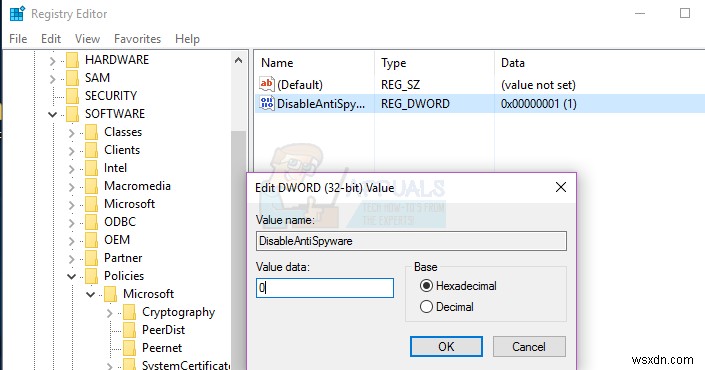Open the Help menu
This screenshot has width=705, height=370.
coord(187,39)
